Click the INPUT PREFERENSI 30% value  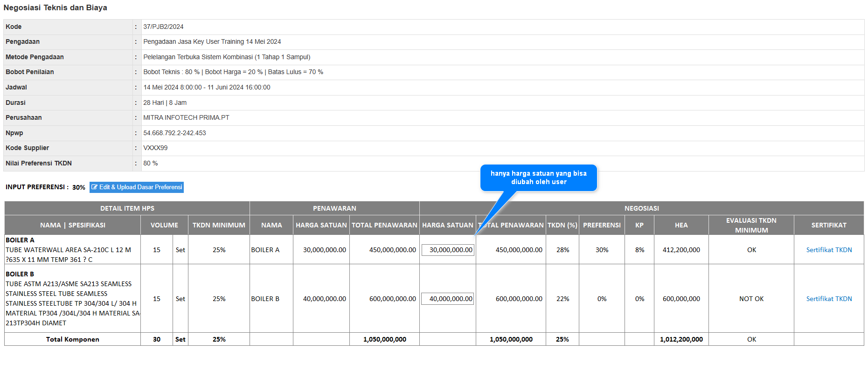(79, 187)
